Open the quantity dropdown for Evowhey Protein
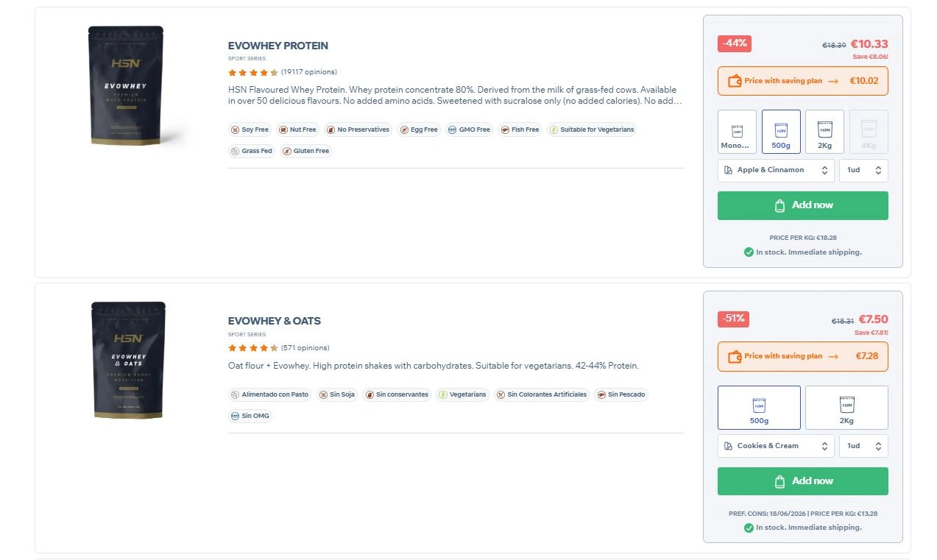This screenshot has width=937, height=560. click(863, 170)
